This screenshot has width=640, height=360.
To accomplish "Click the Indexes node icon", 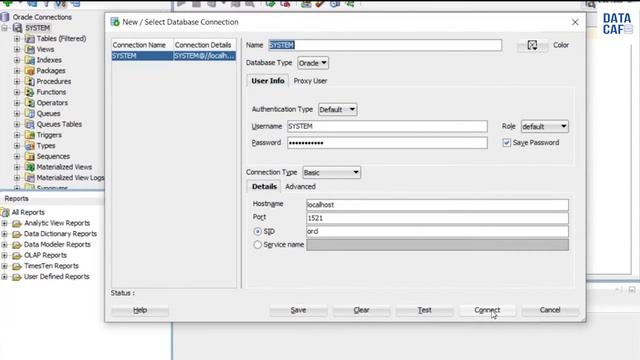I will (29, 60).
